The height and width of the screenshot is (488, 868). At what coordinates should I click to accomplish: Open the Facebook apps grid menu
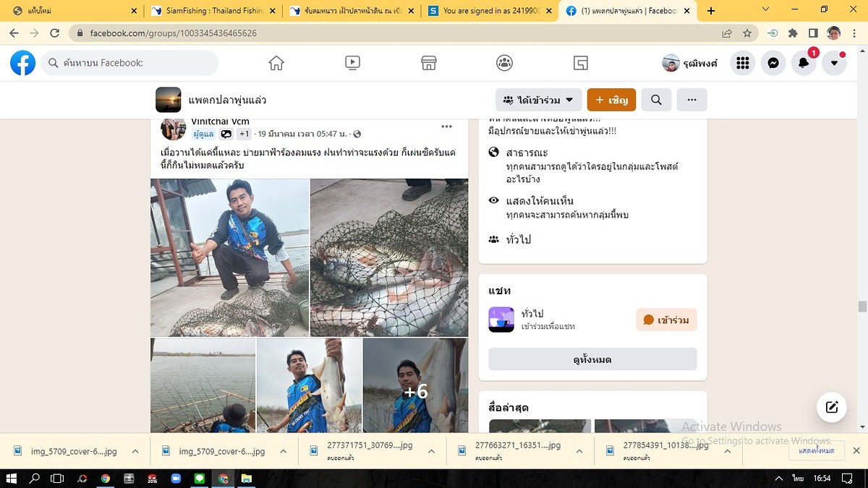click(742, 63)
